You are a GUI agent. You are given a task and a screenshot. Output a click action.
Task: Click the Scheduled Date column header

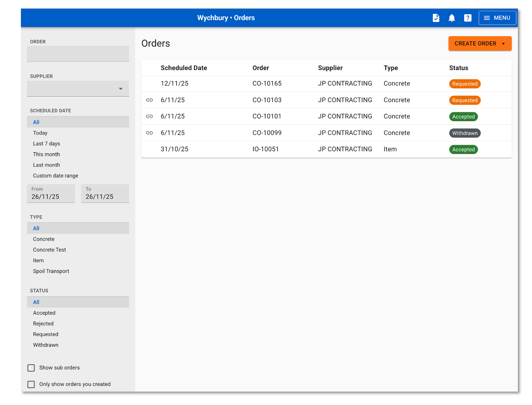pos(184,68)
